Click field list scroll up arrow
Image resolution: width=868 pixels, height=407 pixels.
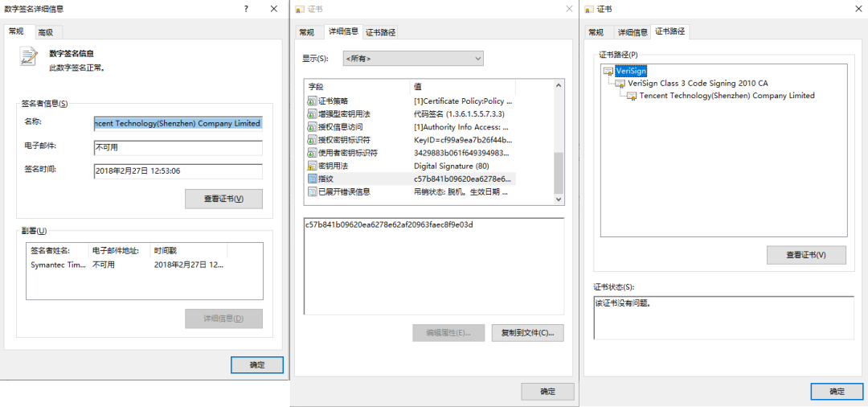click(x=558, y=86)
